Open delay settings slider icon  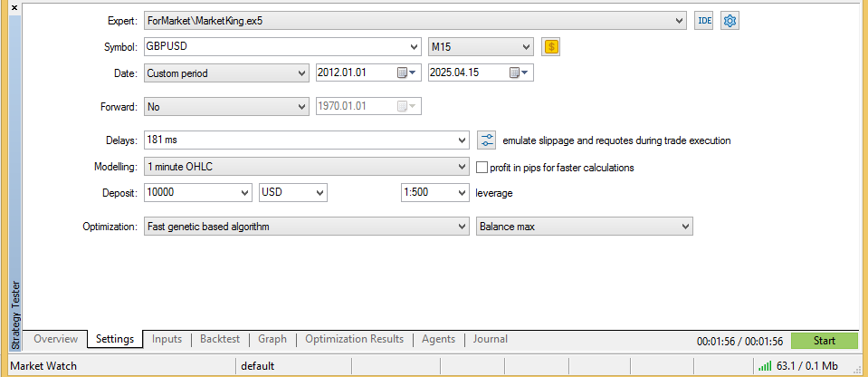(487, 140)
